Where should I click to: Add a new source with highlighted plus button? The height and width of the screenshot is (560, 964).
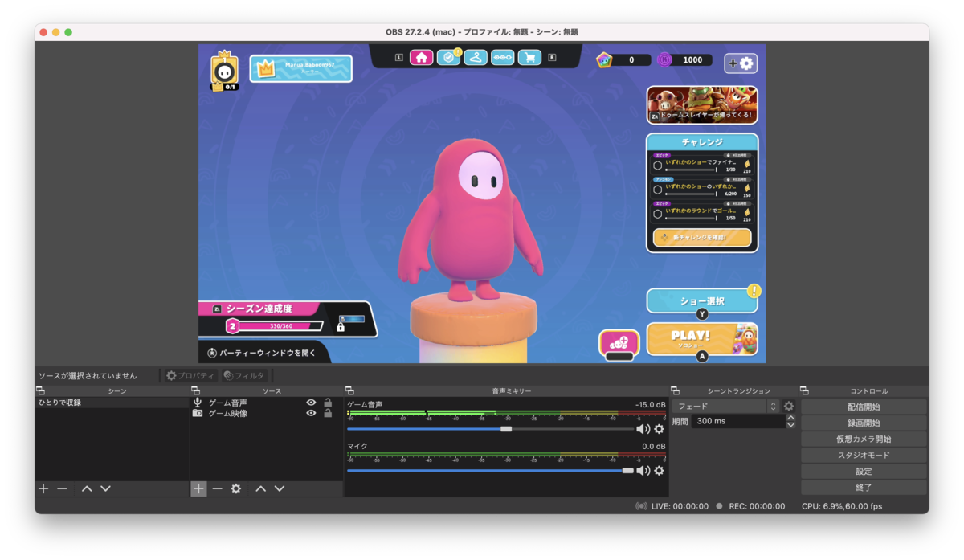coord(198,488)
